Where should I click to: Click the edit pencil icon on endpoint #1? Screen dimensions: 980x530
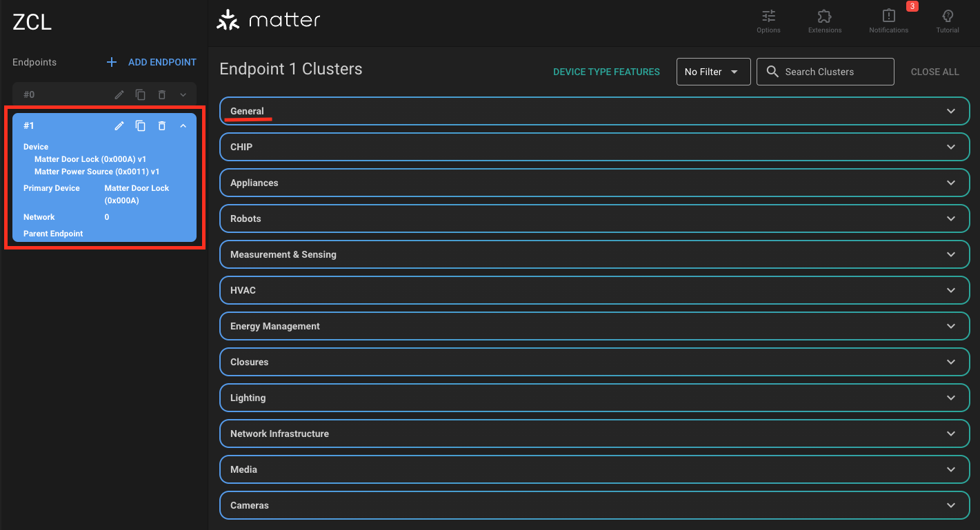(119, 125)
